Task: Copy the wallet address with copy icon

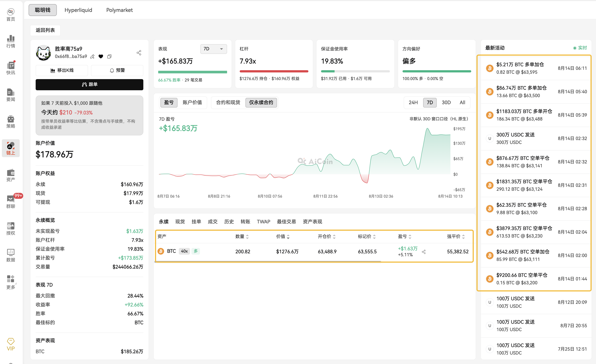Action: click(x=109, y=56)
